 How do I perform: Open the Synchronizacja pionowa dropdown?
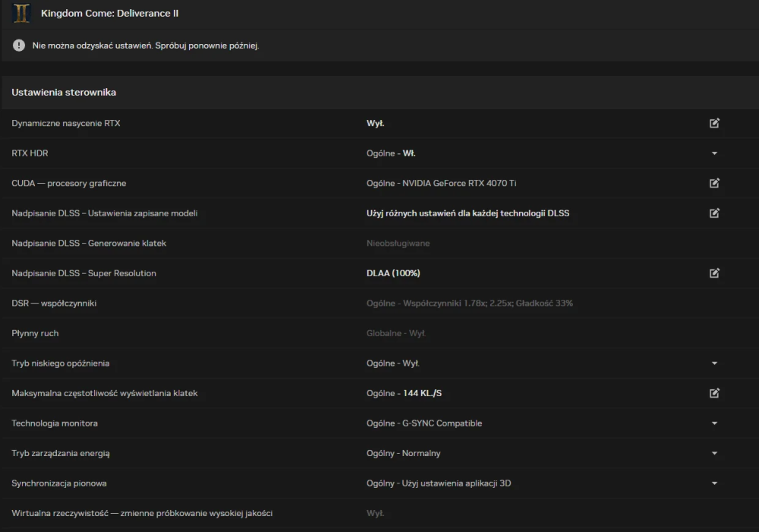click(714, 483)
